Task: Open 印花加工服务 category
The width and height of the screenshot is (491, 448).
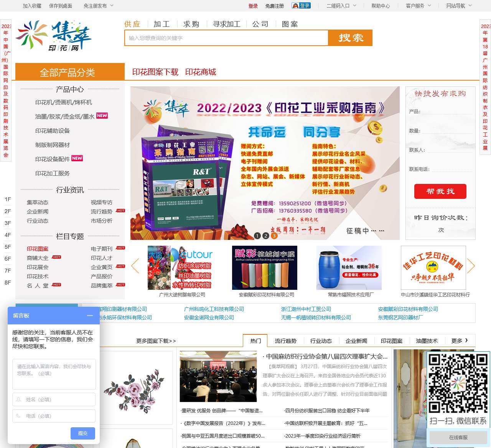Action: [53, 173]
